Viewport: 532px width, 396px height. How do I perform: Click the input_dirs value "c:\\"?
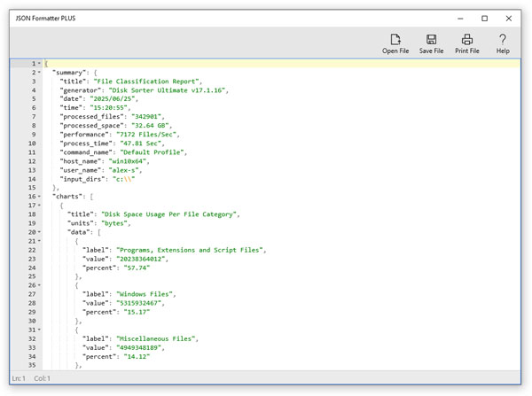(x=123, y=179)
